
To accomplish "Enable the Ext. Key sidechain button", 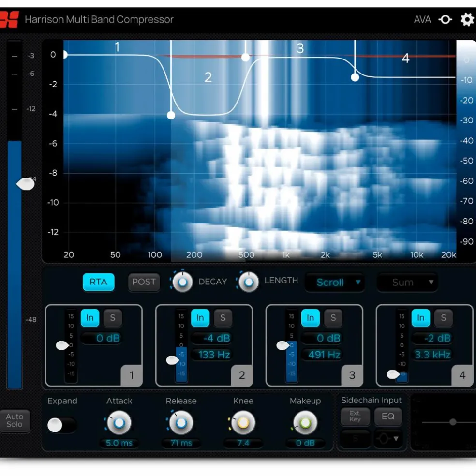I will click(x=355, y=416).
